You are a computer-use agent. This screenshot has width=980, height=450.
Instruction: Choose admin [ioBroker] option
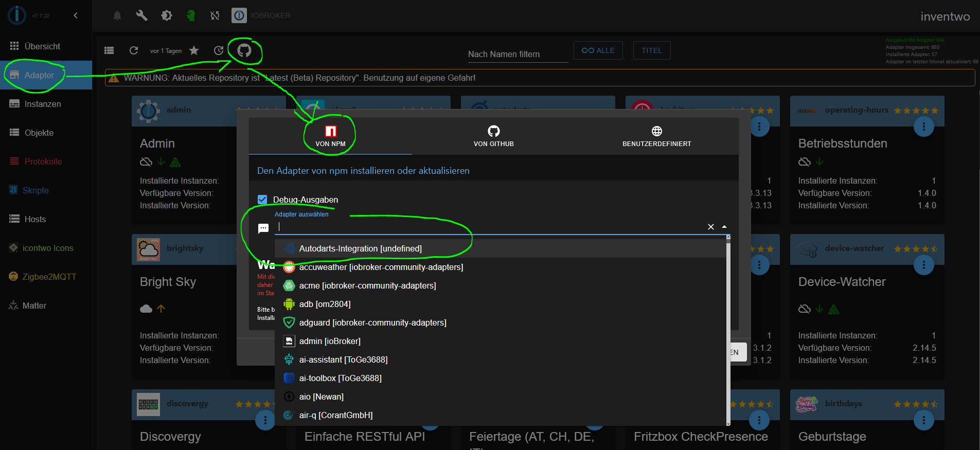[x=500, y=341]
